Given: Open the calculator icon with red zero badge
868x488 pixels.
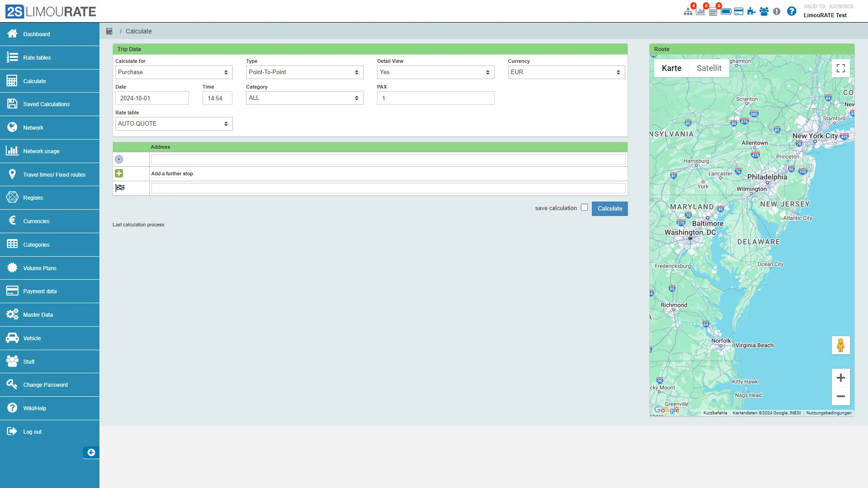Looking at the screenshot, I should [714, 11].
